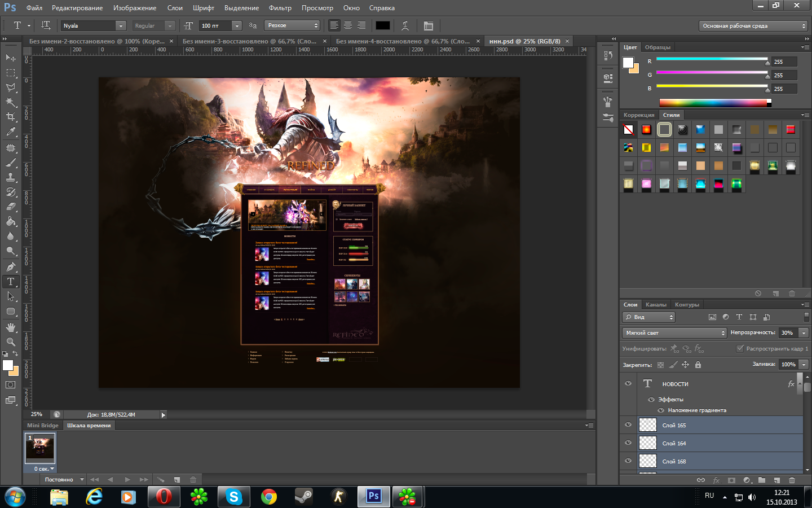Screen dimensions: 812x508
Task: Open the Nyala font family dropdown
Action: click(x=121, y=25)
